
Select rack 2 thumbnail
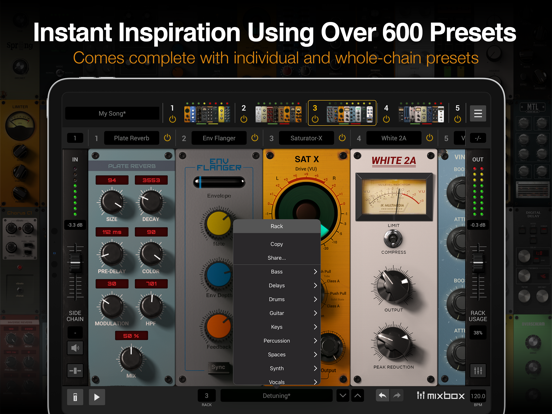pyautogui.click(x=278, y=113)
